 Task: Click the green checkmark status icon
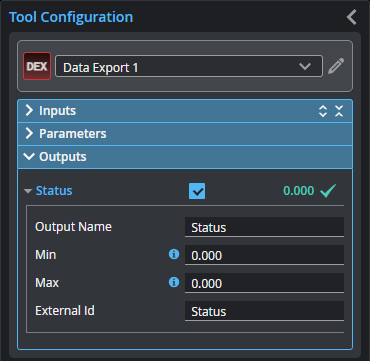point(328,191)
